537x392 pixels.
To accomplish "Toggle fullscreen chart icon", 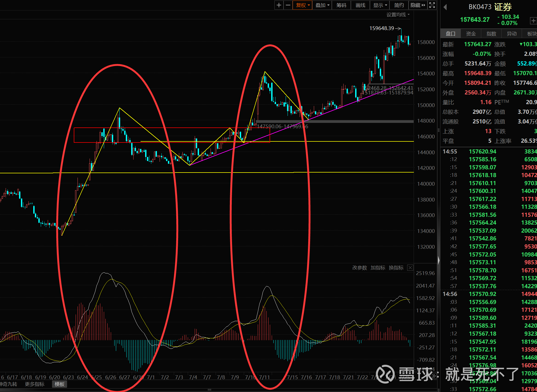I will pos(432,5).
